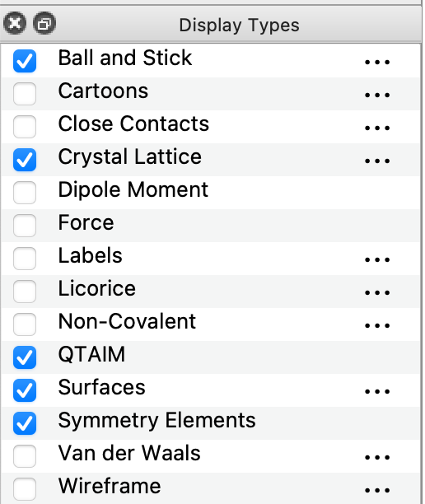Enable the Labels display checkbox
This screenshot has width=425, height=504.
(x=25, y=258)
